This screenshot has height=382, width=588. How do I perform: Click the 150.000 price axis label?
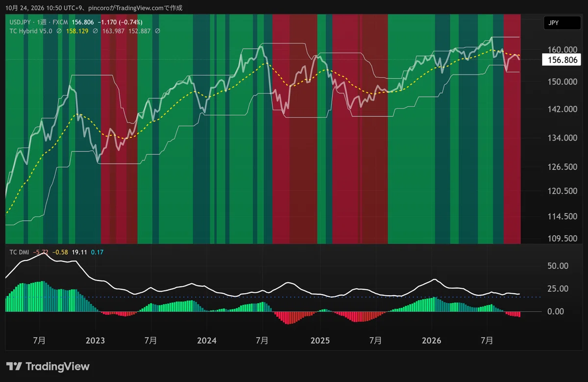(x=562, y=81)
